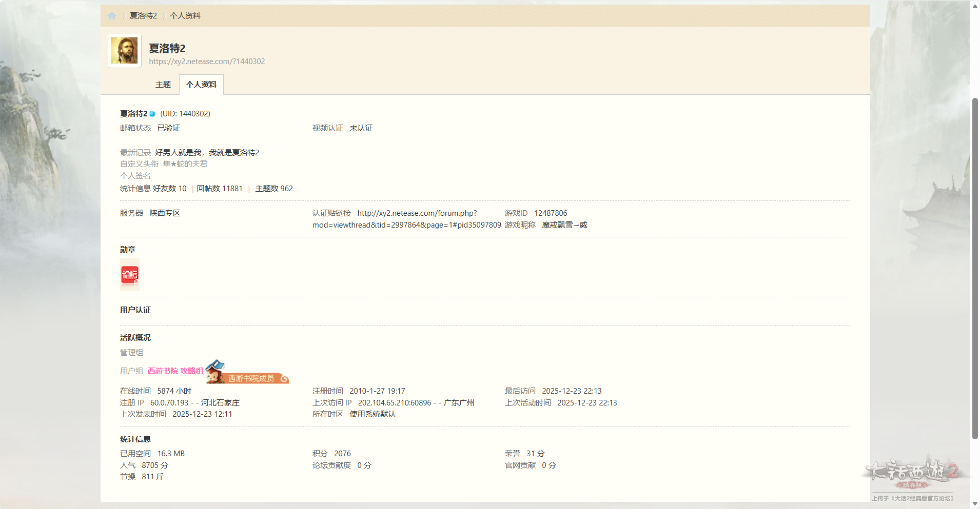
Task: Click the scrollbar down arrow
Action: click(x=975, y=503)
